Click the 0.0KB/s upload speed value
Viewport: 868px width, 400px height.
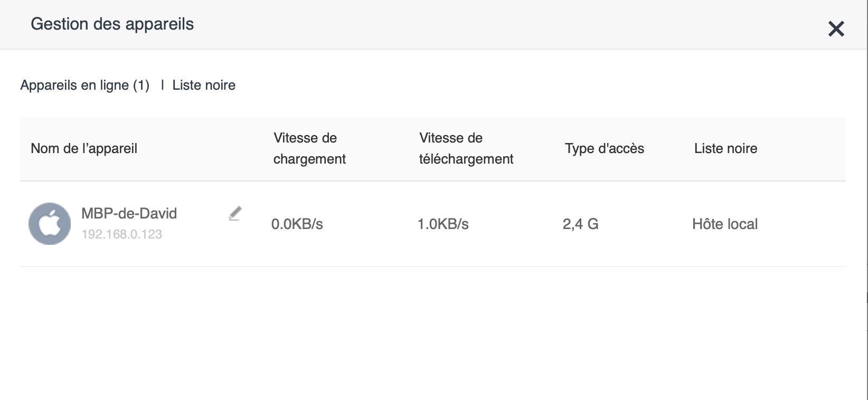click(x=297, y=224)
